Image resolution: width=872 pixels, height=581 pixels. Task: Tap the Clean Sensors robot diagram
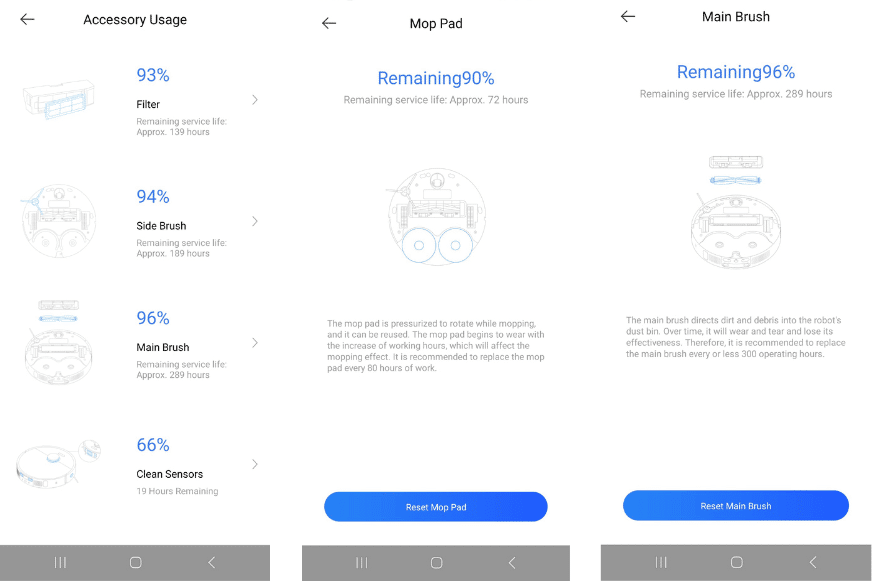(x=58, y=463)
